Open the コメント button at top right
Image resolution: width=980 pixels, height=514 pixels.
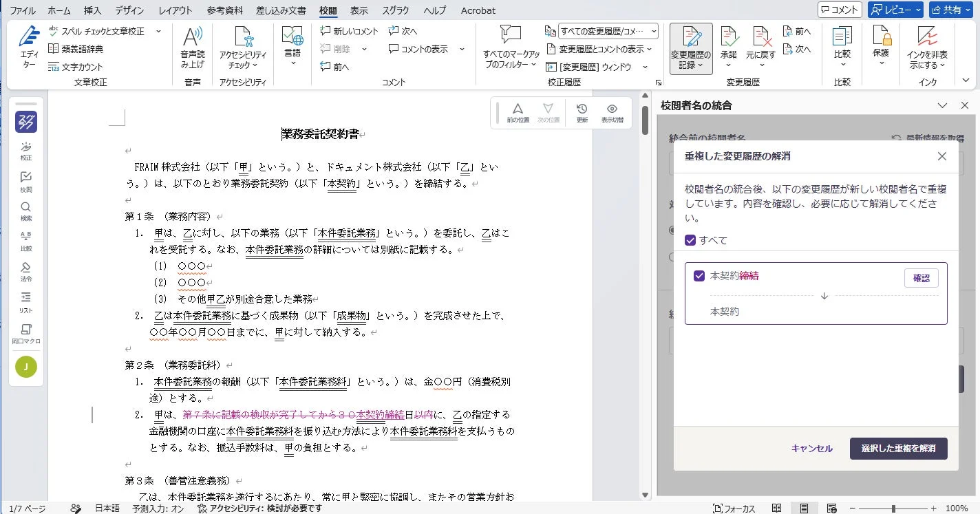[x=840, y=10]
